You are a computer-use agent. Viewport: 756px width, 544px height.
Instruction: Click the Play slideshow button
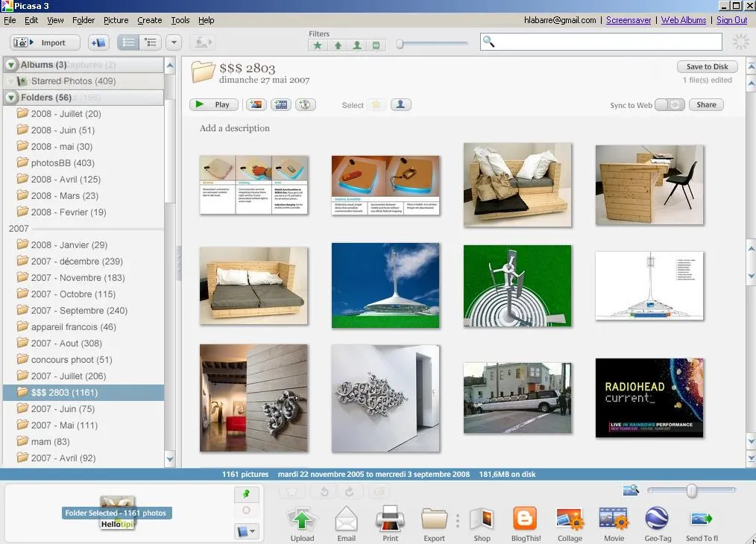coord(213,104)
